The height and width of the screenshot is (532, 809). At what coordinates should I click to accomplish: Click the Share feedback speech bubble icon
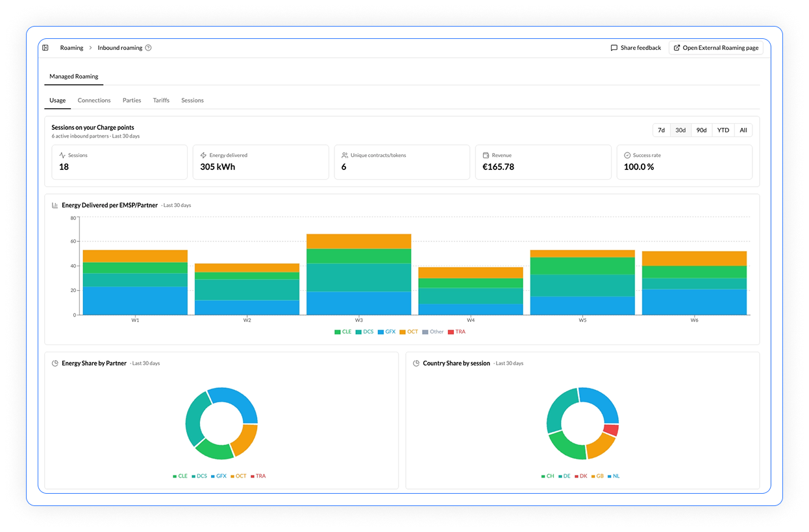(614, 48)
